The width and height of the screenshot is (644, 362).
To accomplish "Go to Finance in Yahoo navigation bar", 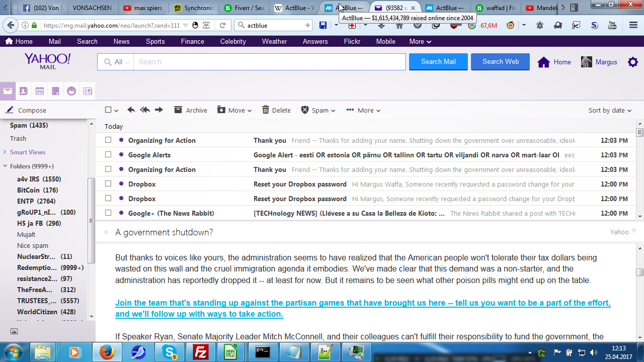I will click(193, 41).
